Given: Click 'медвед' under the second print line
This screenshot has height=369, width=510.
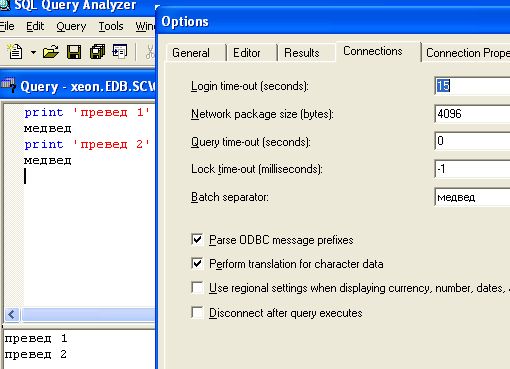Looking at the screenshot, I should 48,160.
